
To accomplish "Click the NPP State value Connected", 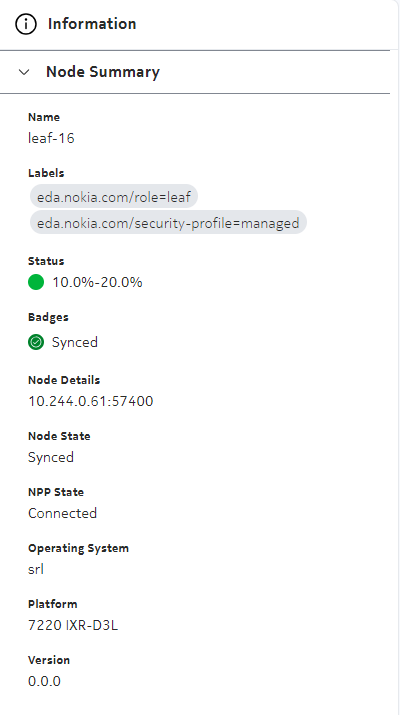I will 62,513.
